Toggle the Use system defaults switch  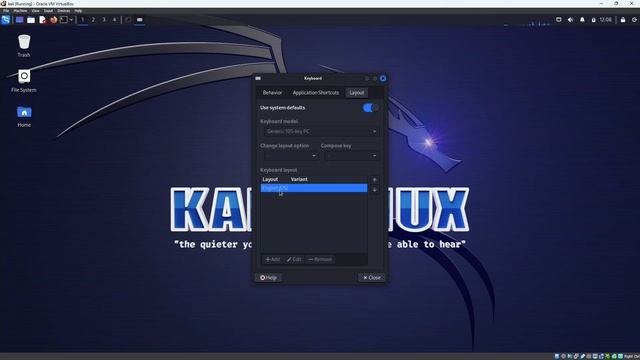click(370, 108)
